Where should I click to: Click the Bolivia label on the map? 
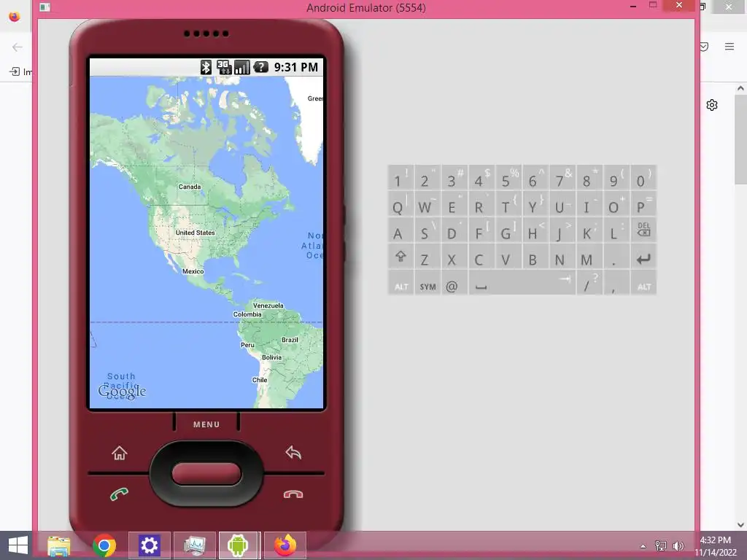pyautogui.click(x=271, y=357)
